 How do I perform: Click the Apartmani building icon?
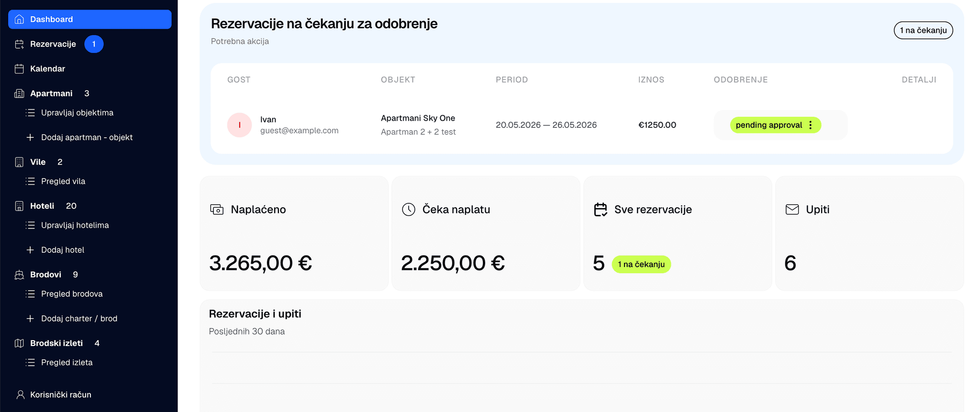click(19, 93)
